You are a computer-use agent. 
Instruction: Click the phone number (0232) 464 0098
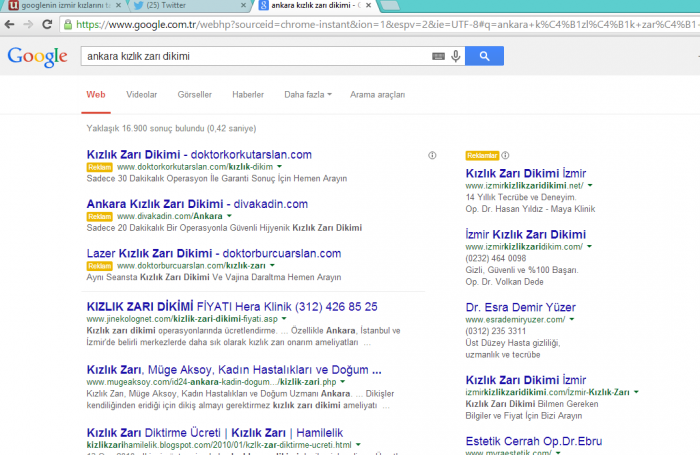[x=496, y=258]
